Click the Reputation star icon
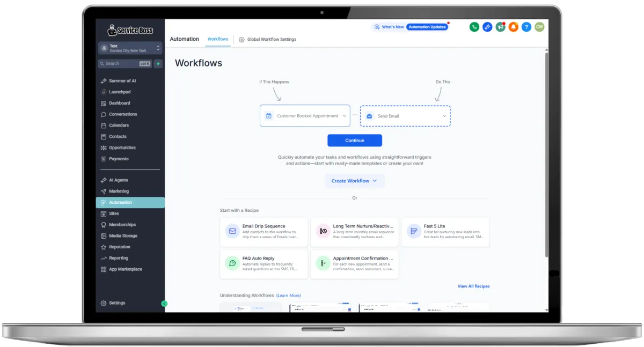Screen dimensions: 644x347 point(104,247)
